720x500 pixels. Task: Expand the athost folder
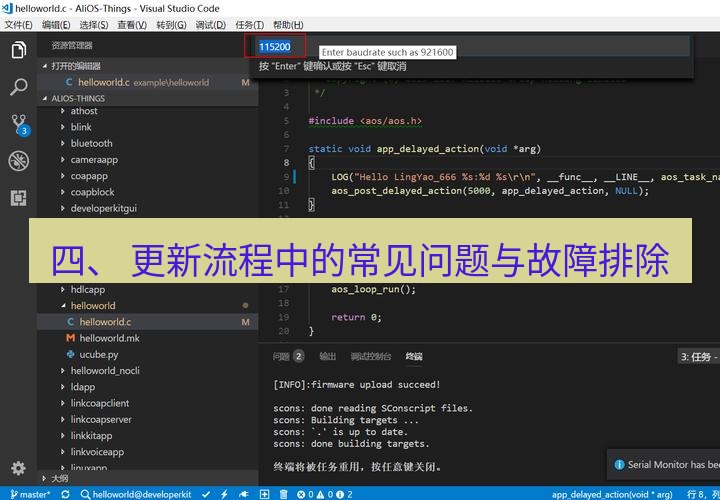tap(84, 111)
